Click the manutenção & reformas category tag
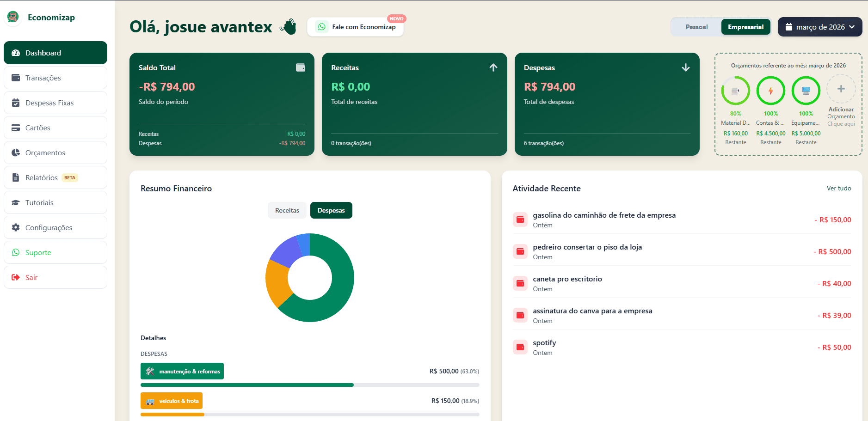The width and height of the screenshot is (868, 421). tap(182, 371)
